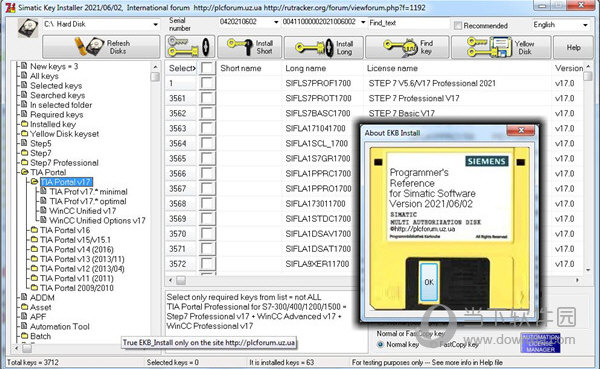Viewport: 600px width, 369px height.
Task: Click TIA Portal v12 (2013/04) folder icon
Action: click(34, 268)
